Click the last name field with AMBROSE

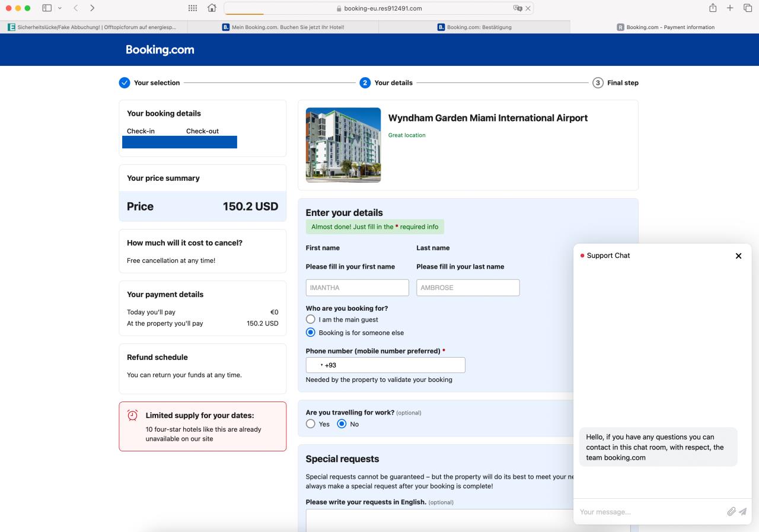pyautogui.click(x=468, y=288)
